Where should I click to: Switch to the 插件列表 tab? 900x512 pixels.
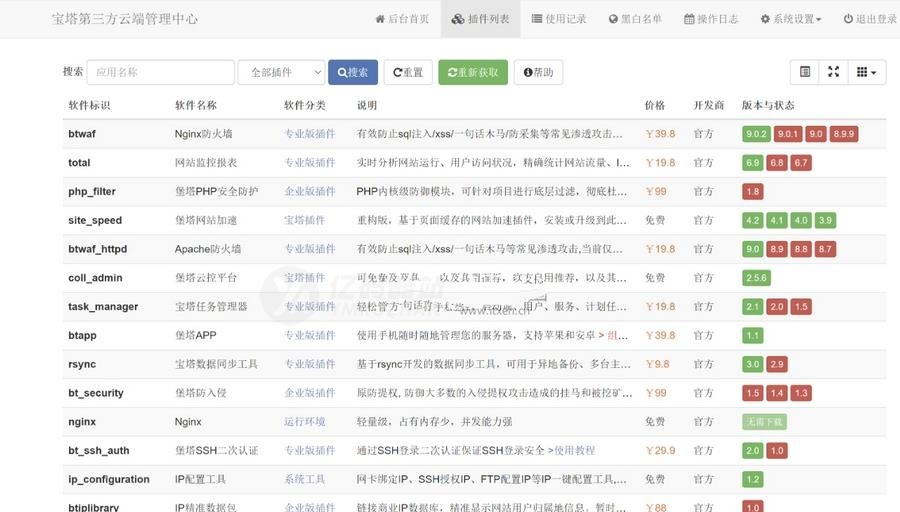(x=480, y=19)
